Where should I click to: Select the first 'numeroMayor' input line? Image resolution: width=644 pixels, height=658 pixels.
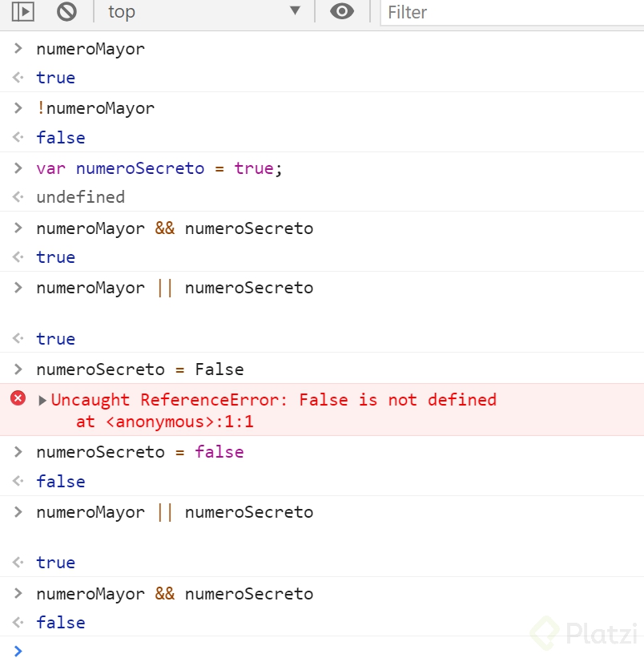point(91,49)
